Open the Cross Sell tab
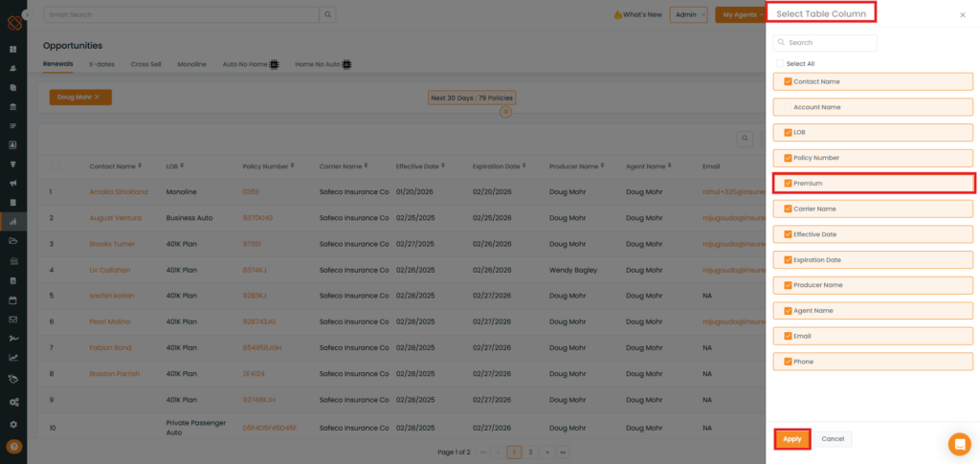Viewport: 980px width, 464px height. coord(145,64)
